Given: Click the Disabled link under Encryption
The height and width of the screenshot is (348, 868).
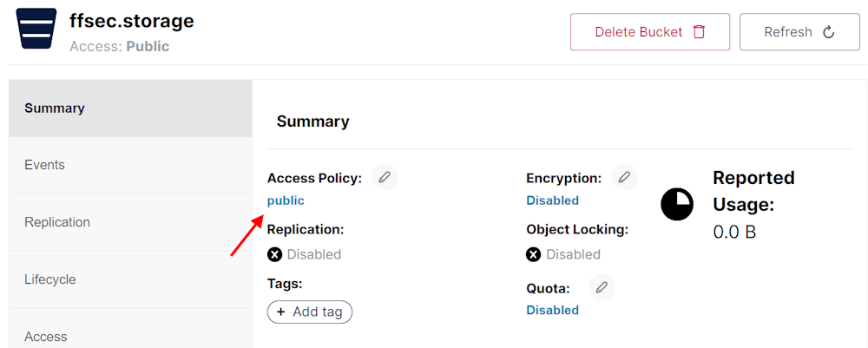Looking at the screenshot, I should click(x=552, y=200).
